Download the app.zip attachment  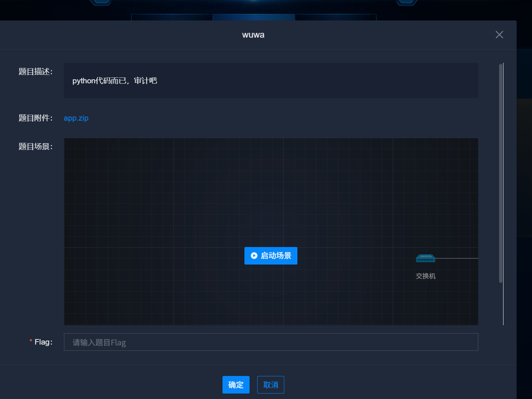point(76,118)
